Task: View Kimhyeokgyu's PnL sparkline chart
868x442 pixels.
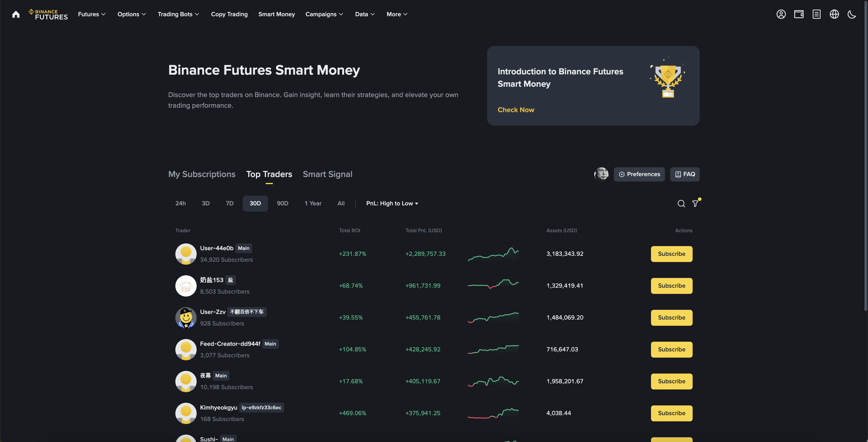Action: pos(493,413)
